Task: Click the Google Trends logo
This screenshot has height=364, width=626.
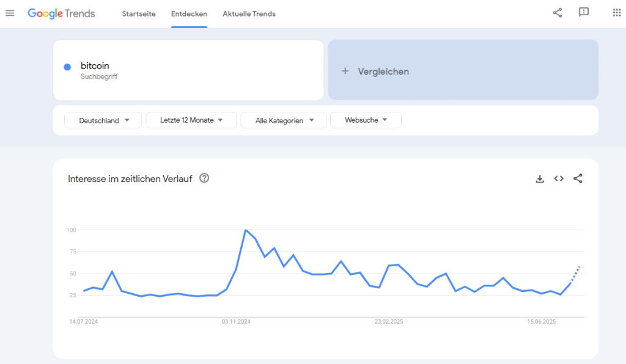Action: coord(61,13)
